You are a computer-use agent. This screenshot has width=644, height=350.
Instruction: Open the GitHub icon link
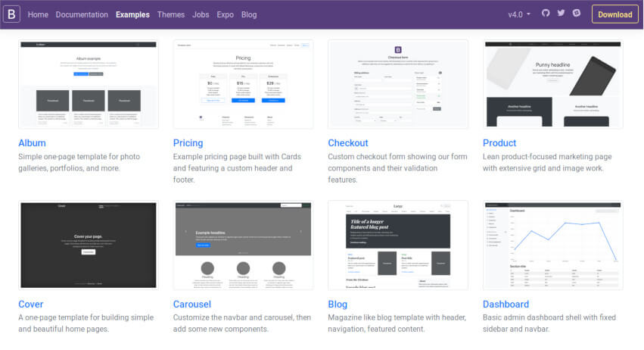click(546, 13)
